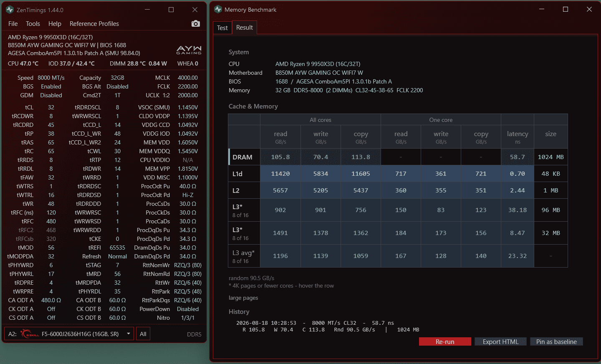Image resolution: width=601 pixels, height=364 pixels.
Task: Click the DRAM all-cores copy value 113.8
Action: pyautogui.click(x=361, y=157)
